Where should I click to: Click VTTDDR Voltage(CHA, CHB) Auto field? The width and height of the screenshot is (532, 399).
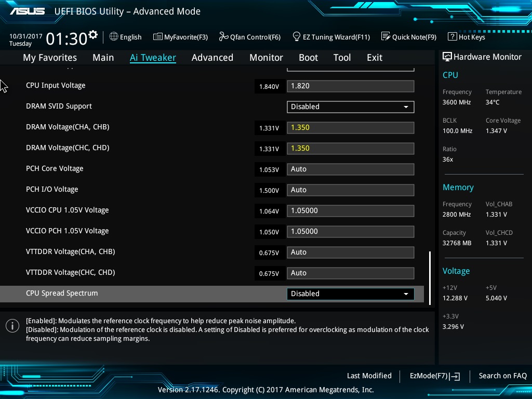tap(351, 252)
